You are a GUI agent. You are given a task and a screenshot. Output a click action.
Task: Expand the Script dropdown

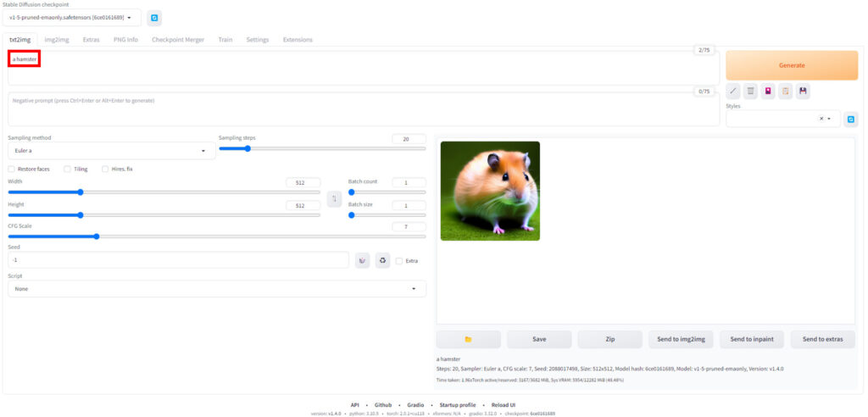click(x=216, y=289)
